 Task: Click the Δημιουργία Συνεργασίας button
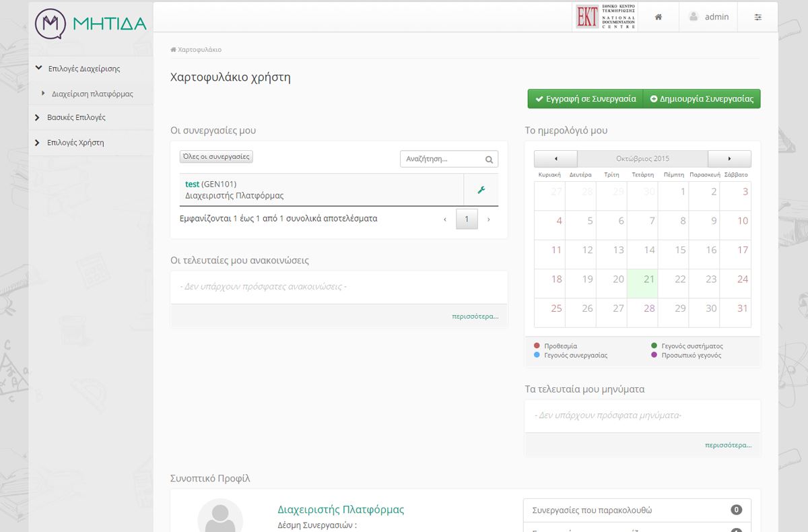pos(702,99)
